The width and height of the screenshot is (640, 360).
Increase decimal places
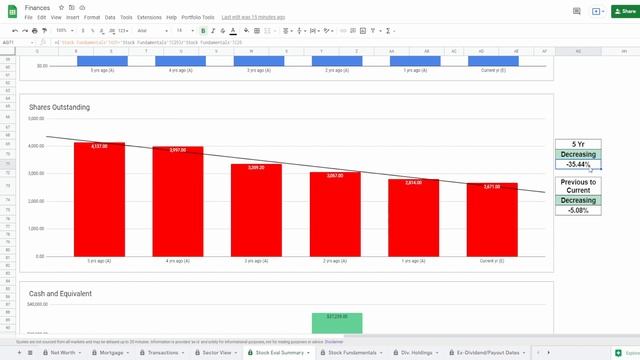pyautogui.click(x=112, y=31)
